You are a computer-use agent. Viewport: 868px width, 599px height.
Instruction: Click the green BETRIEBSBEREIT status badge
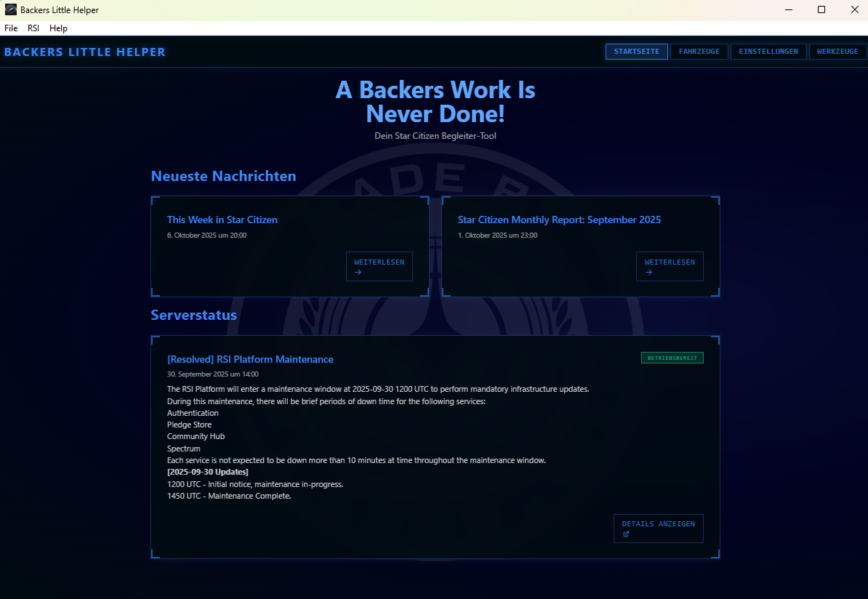pos(672,358)
